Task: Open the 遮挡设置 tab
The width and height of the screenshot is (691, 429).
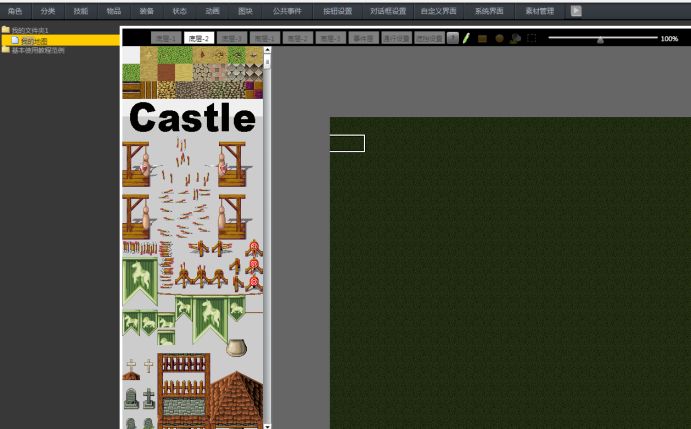Action: [430, 38]
